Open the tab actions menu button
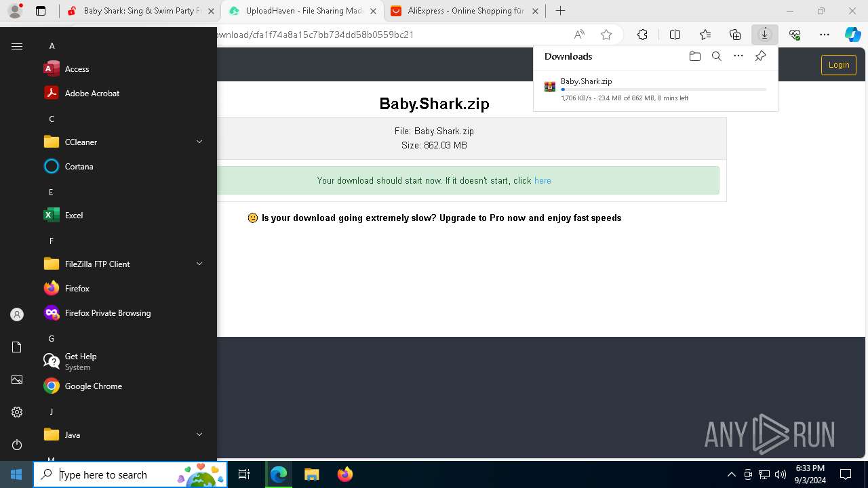The image size is (868, 488). click(41, 11)
